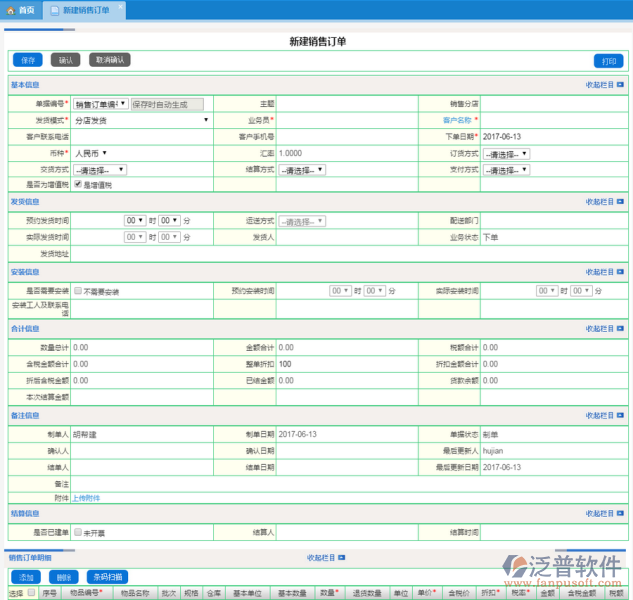633x600 pixels.
Task: Open the 运送方式 dropdown
Action: [x=302, y=221]
